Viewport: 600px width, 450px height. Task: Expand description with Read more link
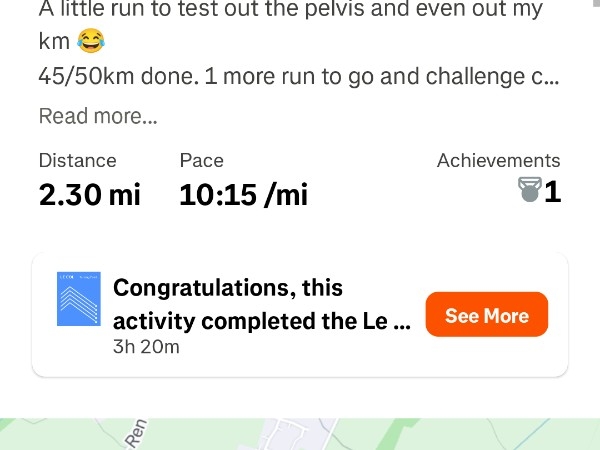click(x=98, y=116)
